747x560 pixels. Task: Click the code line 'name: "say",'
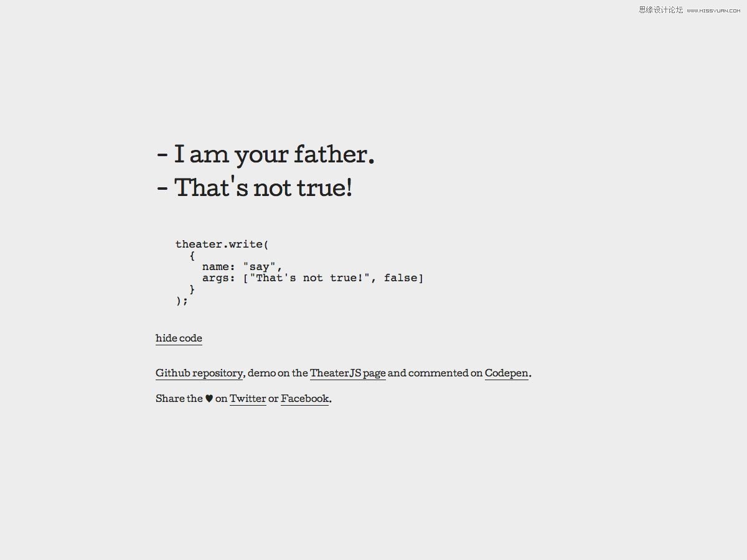tap(242, 267)
